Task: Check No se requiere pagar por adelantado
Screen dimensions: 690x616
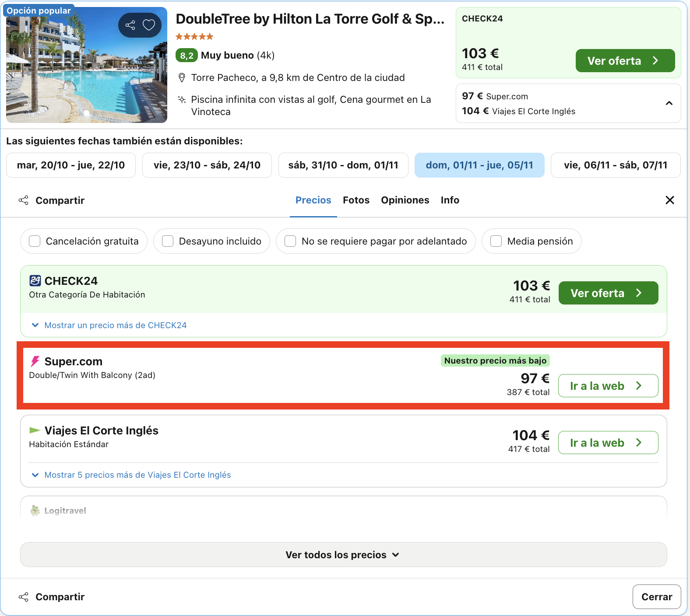Action: coord(290,241)
